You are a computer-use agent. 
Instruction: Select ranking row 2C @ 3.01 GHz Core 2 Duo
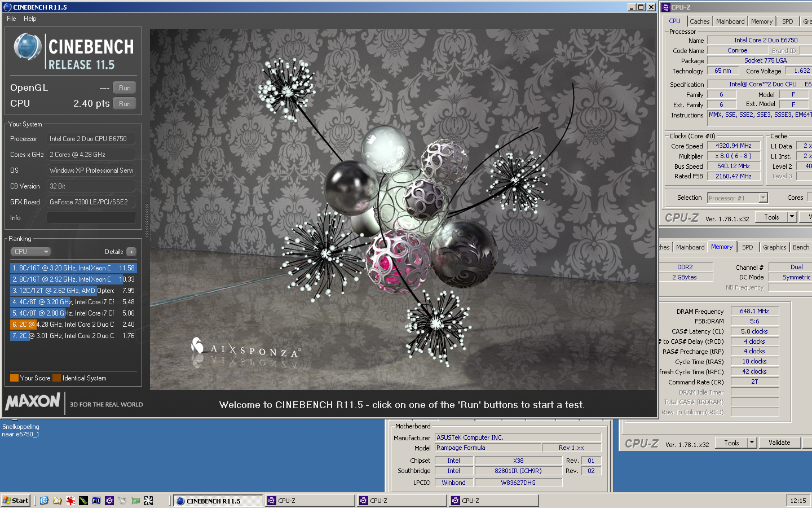tap(73, 336)
